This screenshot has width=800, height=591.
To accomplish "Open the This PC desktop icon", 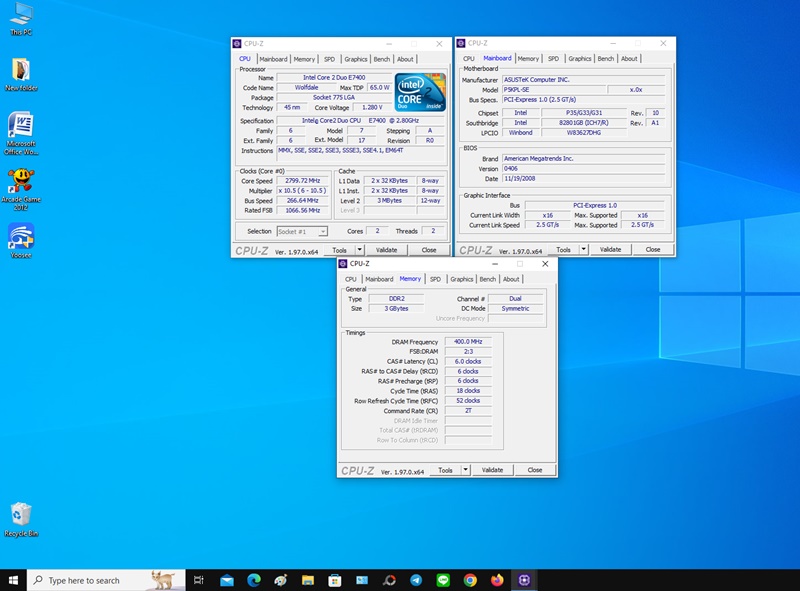I will tap(21, 19).
